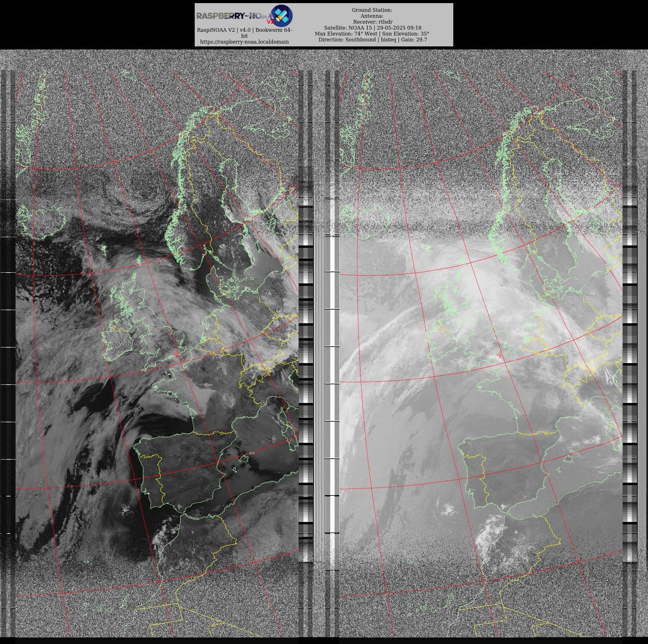Click the https://raspberry-noaa.localdomain URL text
648x644 pixels.
(244, 42)
